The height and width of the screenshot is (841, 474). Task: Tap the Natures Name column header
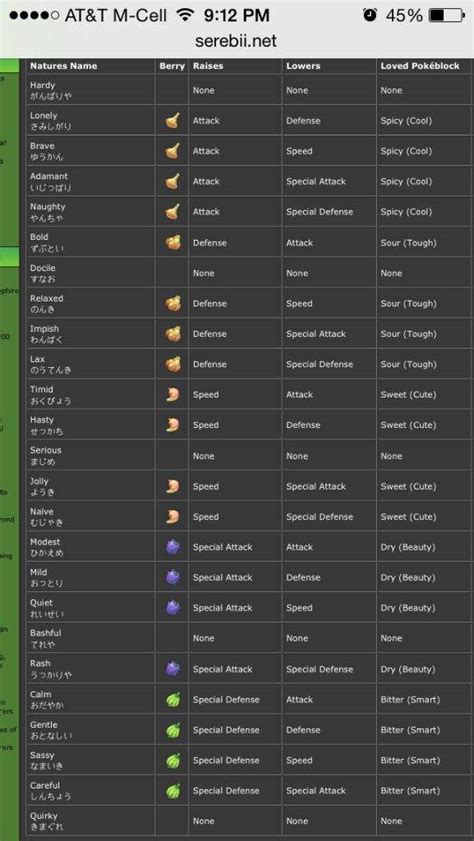pos(64,66)
